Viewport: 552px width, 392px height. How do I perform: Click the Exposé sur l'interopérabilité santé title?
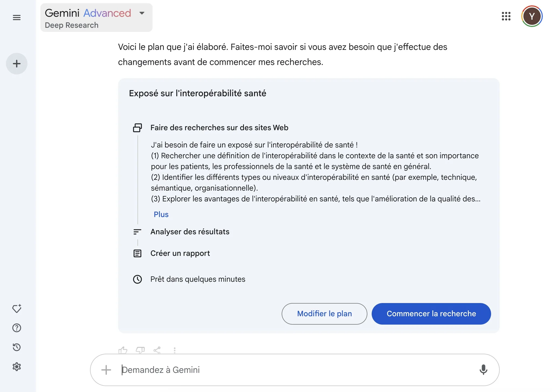198,93
